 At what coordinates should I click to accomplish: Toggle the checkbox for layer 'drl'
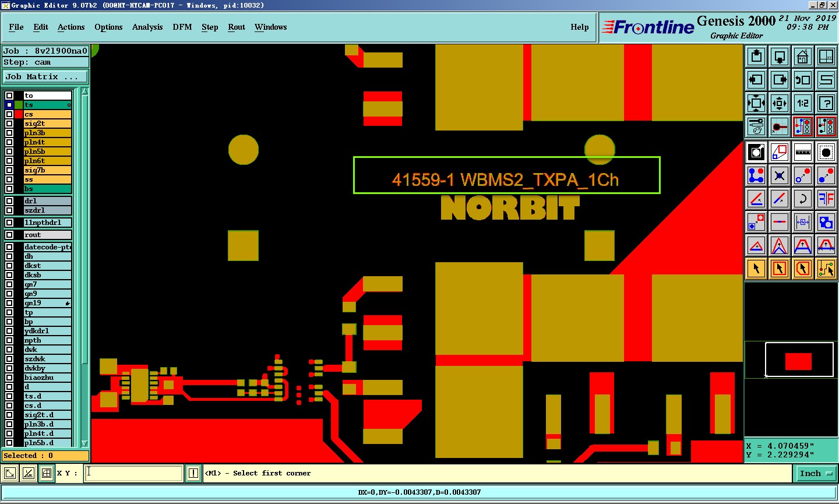tap(9, 201)
